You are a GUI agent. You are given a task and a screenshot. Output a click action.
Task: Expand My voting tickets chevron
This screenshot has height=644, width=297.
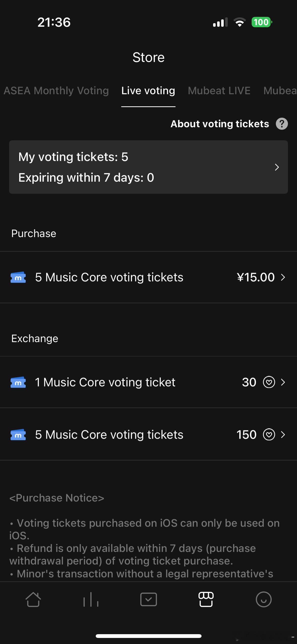(277, 167)
